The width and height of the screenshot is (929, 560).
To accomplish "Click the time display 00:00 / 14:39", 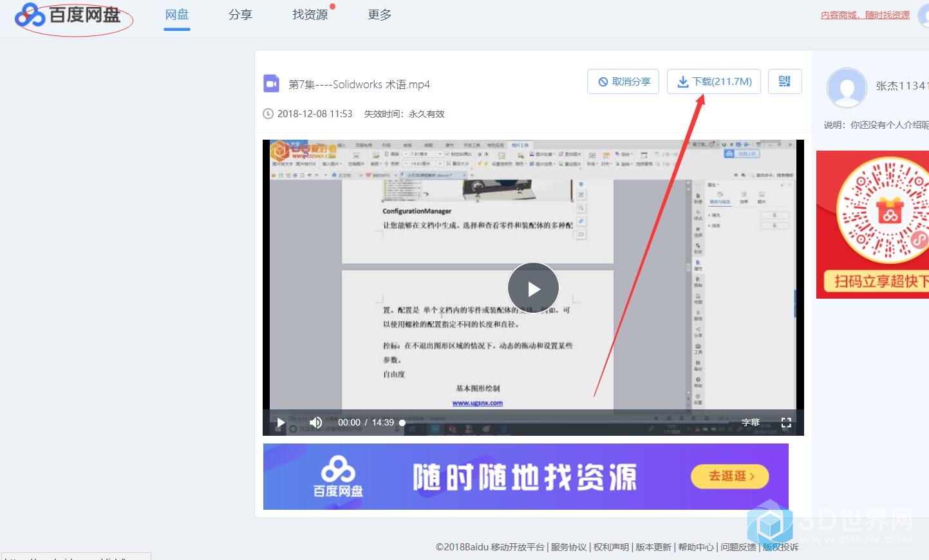I will click(366, 423).
